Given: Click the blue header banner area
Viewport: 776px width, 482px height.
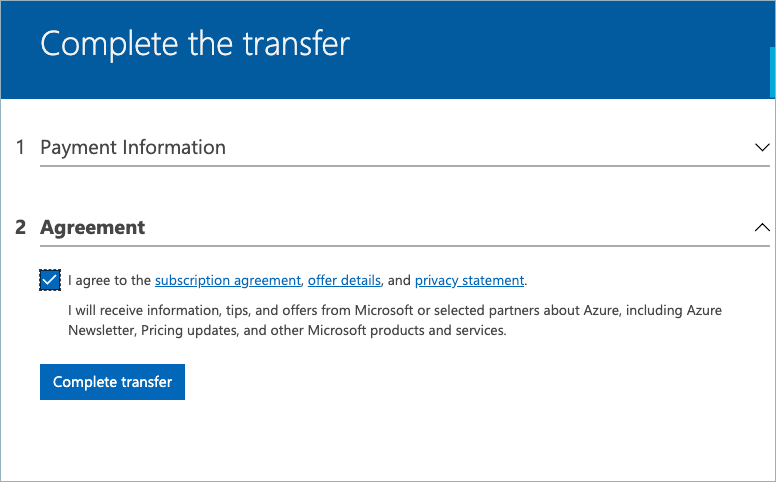Looking at the screenshot, I should point(560,50).
